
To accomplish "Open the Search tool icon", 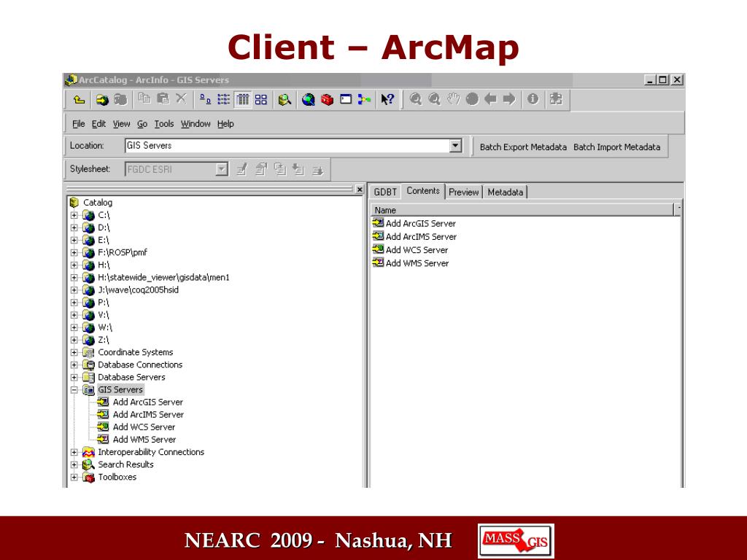I will 285,99.
